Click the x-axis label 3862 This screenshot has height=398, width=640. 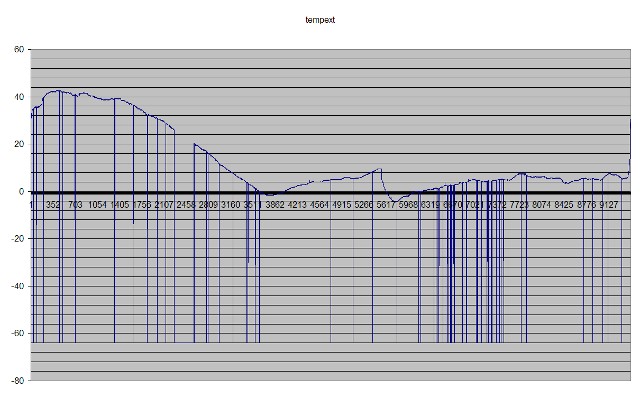click(275, 205)
